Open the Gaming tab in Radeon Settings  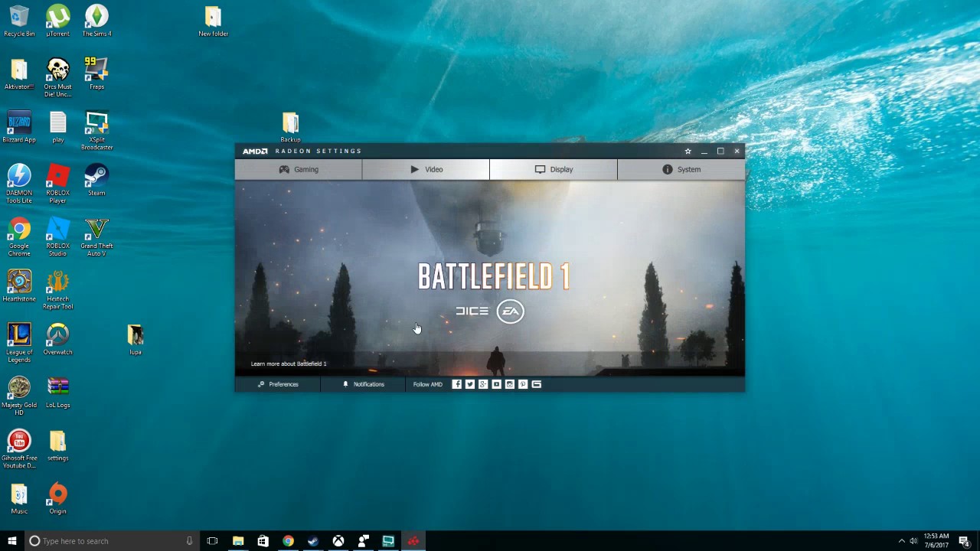[x=299, y=169]
